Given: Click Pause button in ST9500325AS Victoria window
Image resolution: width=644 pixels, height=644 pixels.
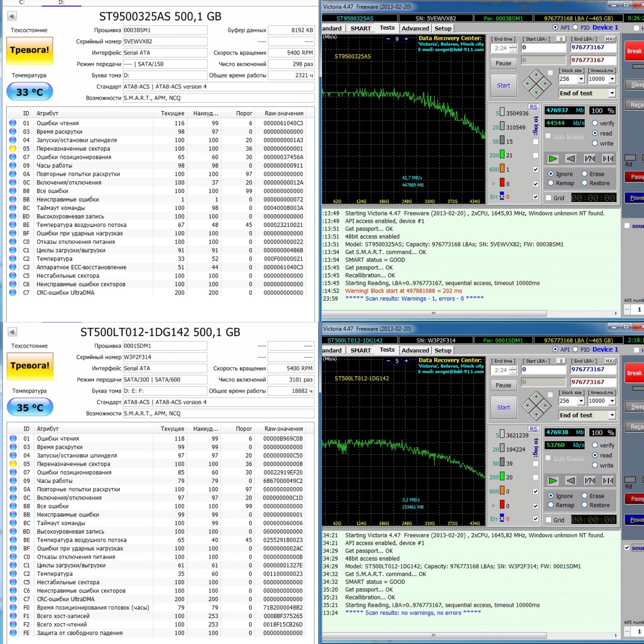Looking at the screenshot, I should 503,63.
